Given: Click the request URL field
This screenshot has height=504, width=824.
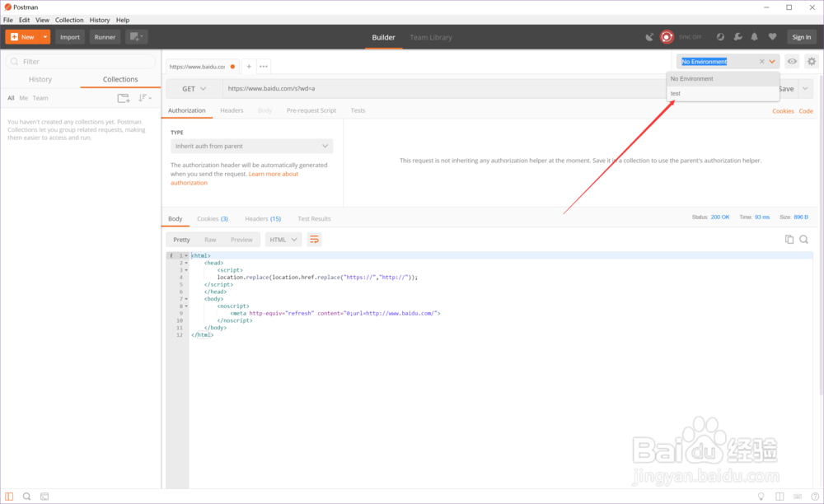Looking at the screenshot, I should [444, 89].
